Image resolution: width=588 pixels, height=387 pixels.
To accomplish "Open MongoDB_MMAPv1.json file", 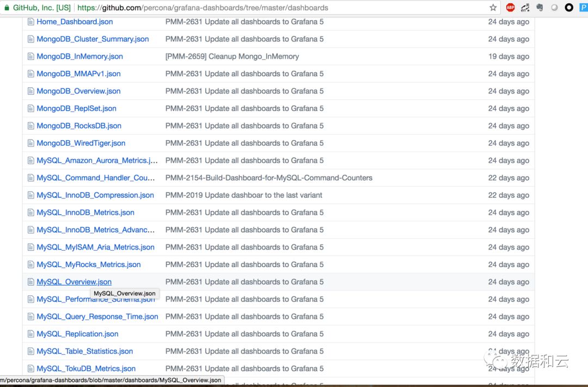I will [78, 74].
